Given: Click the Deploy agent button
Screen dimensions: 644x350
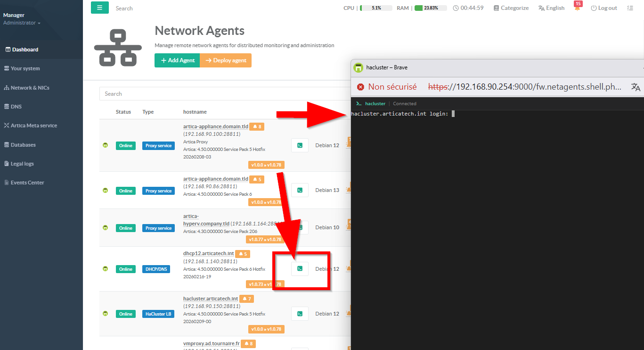Looking at the screenshot, I should pyautogui.click(x=226, y=60).
